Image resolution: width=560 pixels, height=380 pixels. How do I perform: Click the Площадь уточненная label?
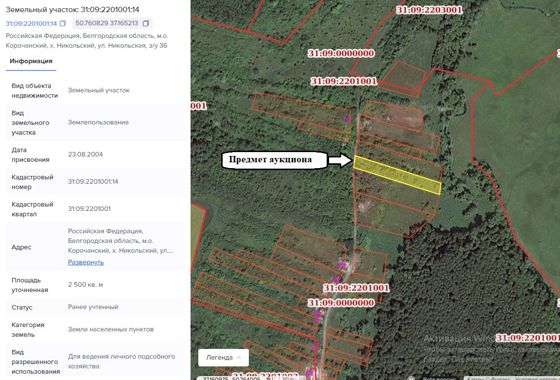(x=30, y=285)
